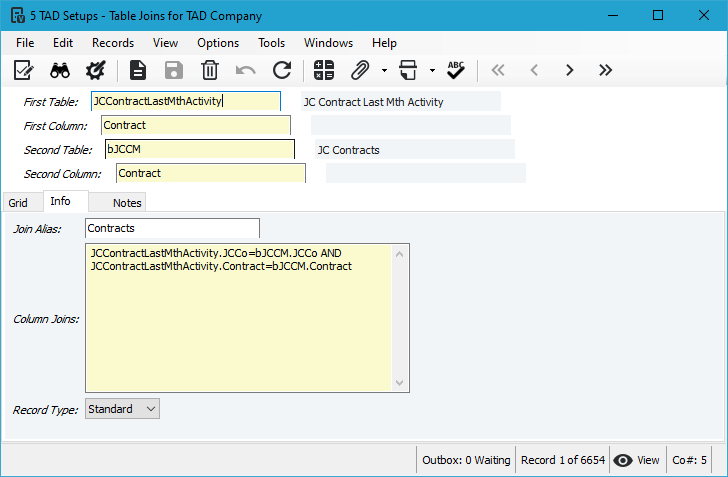The image size is (728, 477).
Task: Click inside the Column Joins text area
Action: (x=239, y=318)
